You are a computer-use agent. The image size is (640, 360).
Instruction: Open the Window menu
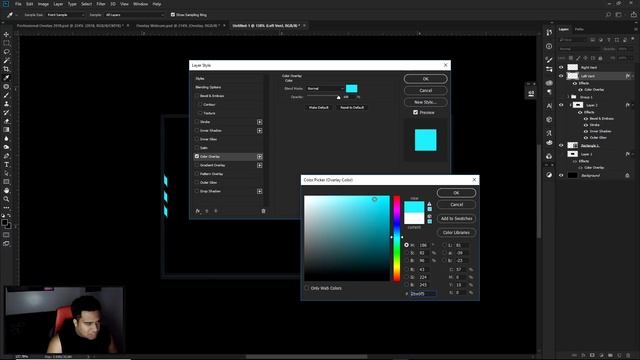click(140, 4)
